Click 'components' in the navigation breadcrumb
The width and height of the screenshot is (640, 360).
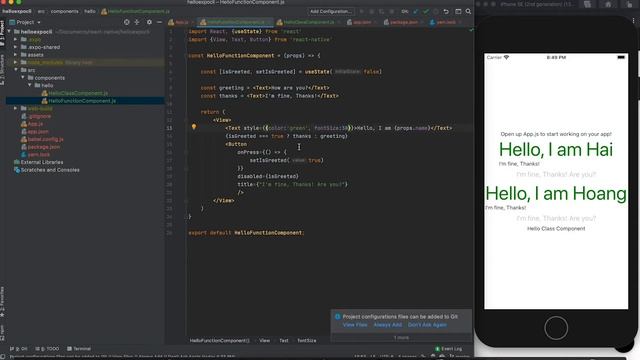tap(64, 11)
